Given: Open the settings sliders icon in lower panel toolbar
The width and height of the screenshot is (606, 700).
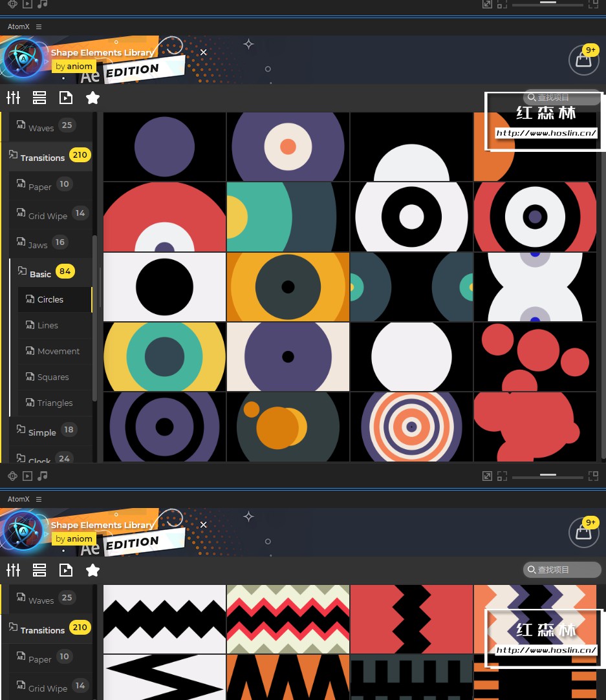Looking at the screenshot, I should tap(14, 570).
